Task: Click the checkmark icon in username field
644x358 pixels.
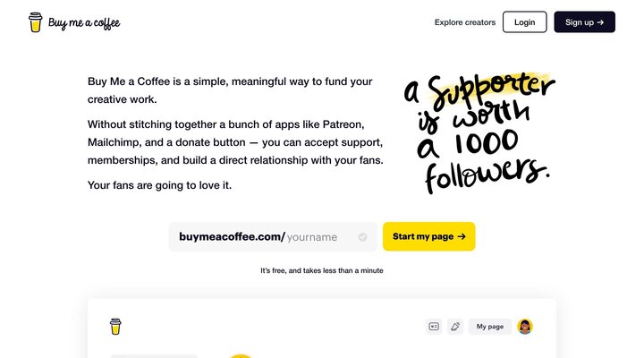Action: point(362,237)
